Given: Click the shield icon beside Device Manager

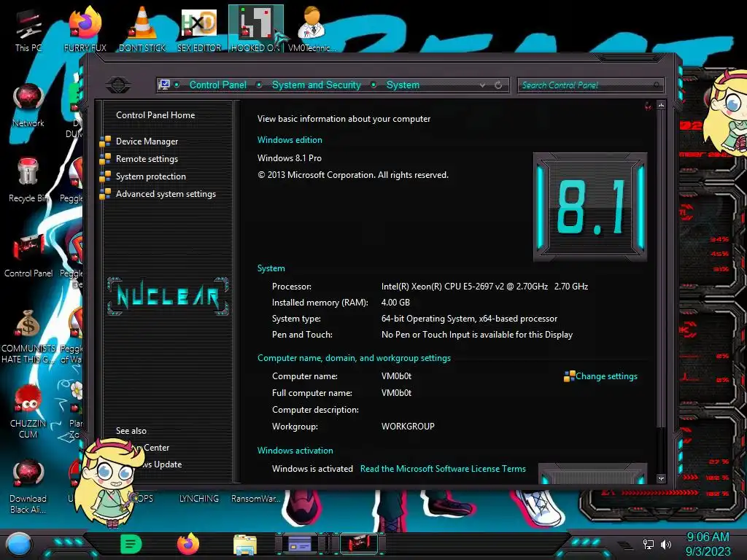Looking at the screenshot, I should coord(105,141).
